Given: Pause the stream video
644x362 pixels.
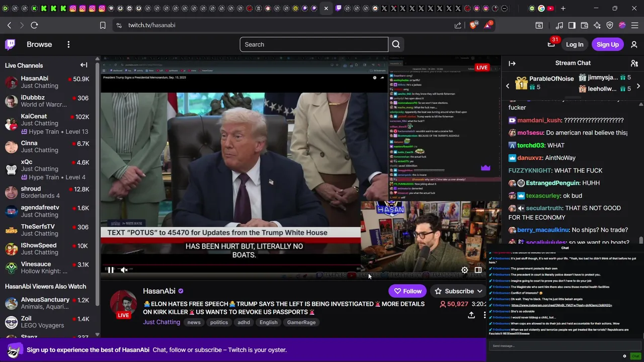Looking at the screenshot, I should [x=110, y=270].
